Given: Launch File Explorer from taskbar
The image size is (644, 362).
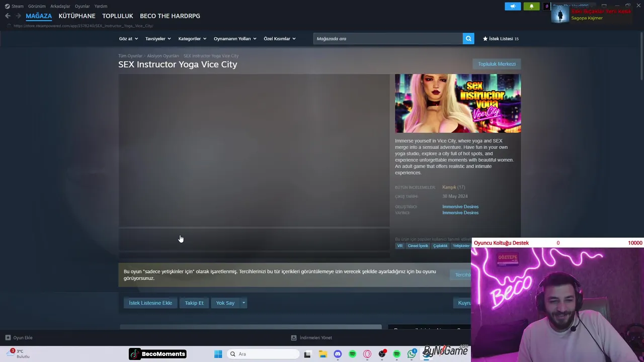Looking at the screenshot, I should (x=323, y=354).
